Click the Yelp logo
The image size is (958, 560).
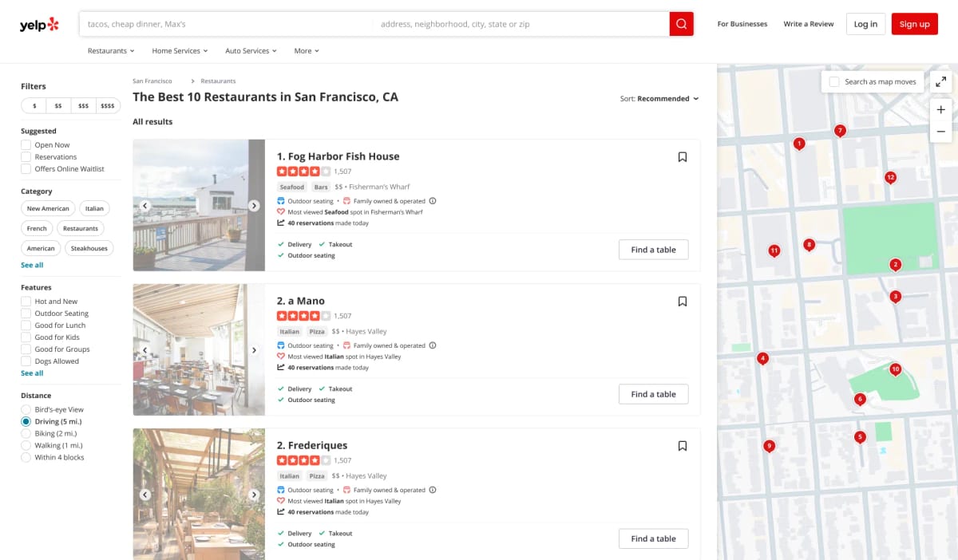pyautogui.click(x=40, y=25)
